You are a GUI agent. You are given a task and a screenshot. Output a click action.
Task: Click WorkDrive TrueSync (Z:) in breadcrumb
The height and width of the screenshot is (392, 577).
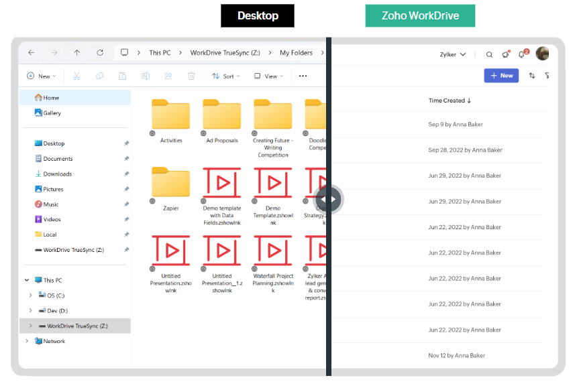[x=225, y=52]
